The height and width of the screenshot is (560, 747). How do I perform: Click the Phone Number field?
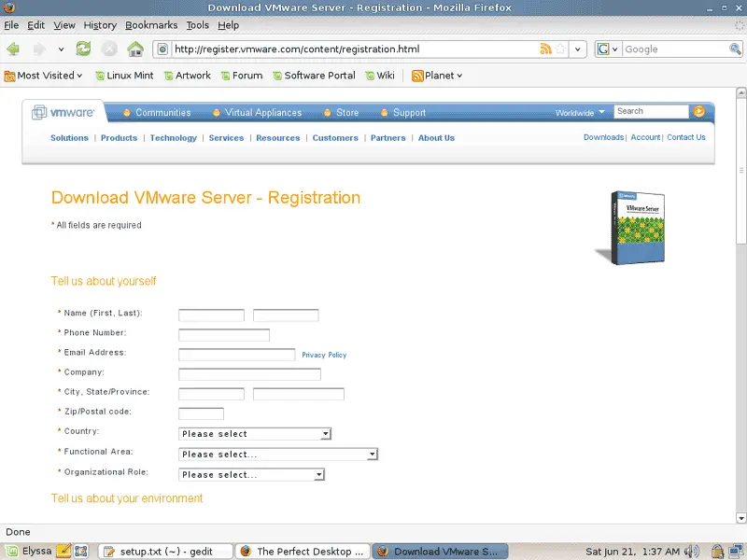pos(224,335)
